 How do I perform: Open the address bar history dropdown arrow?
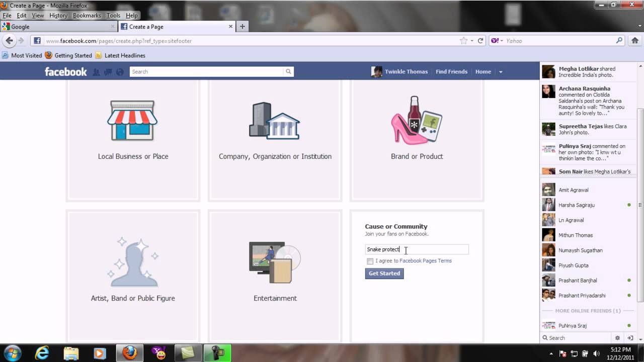472,41
